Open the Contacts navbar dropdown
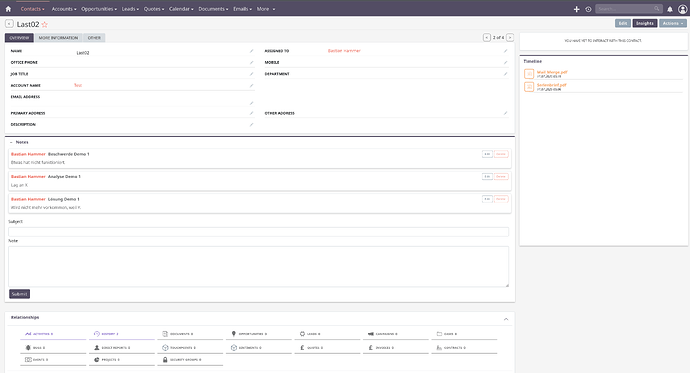The height and width of the screenshot is (373, 690). pyautogui.click(x=33, y=9)
